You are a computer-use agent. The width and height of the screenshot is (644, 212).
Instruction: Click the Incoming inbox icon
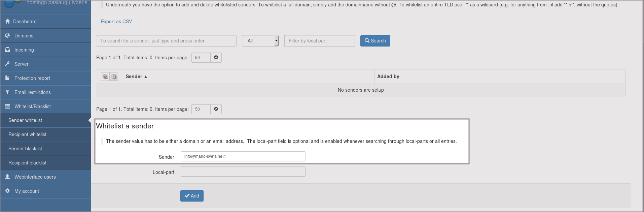[x=8, y=50]
